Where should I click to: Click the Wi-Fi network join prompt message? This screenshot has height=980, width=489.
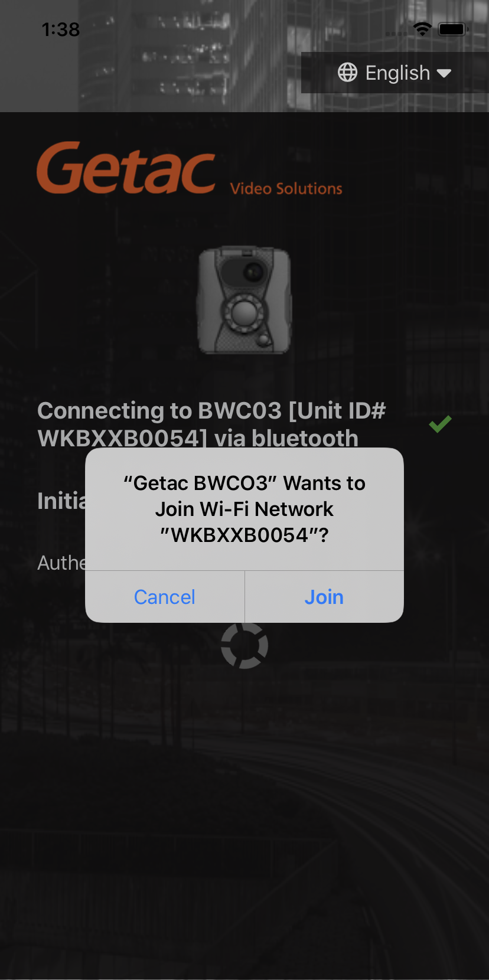pos(244,509)
